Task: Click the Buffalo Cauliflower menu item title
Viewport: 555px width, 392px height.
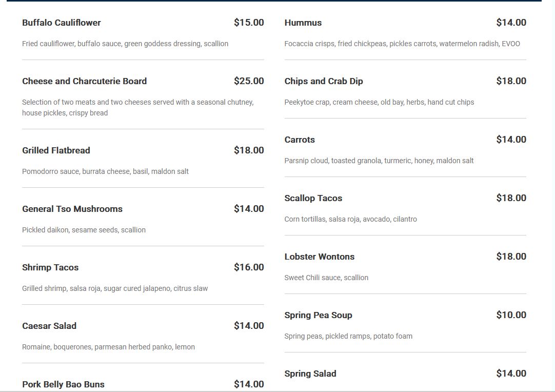Action: click(62, 23)
